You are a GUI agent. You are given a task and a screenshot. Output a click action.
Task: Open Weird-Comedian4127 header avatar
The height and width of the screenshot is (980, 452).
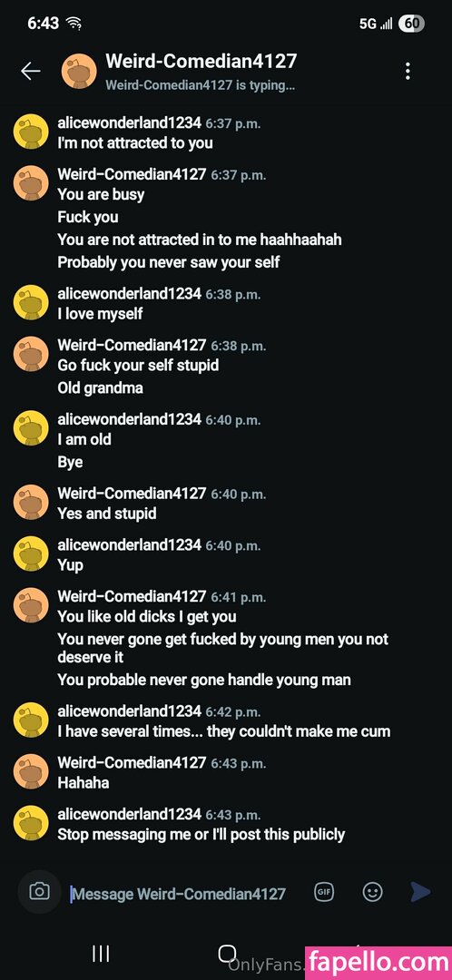pyautogui.click(x=79, y=72)
